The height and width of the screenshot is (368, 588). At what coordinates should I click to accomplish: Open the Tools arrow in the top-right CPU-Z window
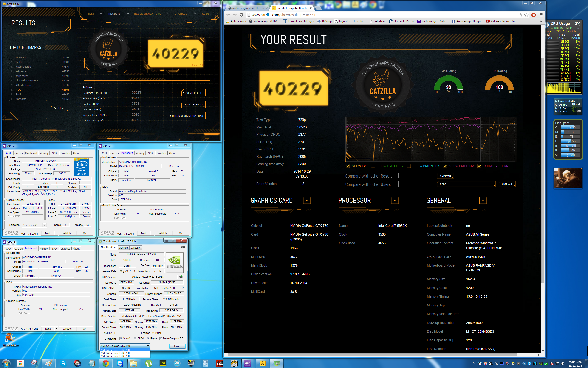coord(152,233)
